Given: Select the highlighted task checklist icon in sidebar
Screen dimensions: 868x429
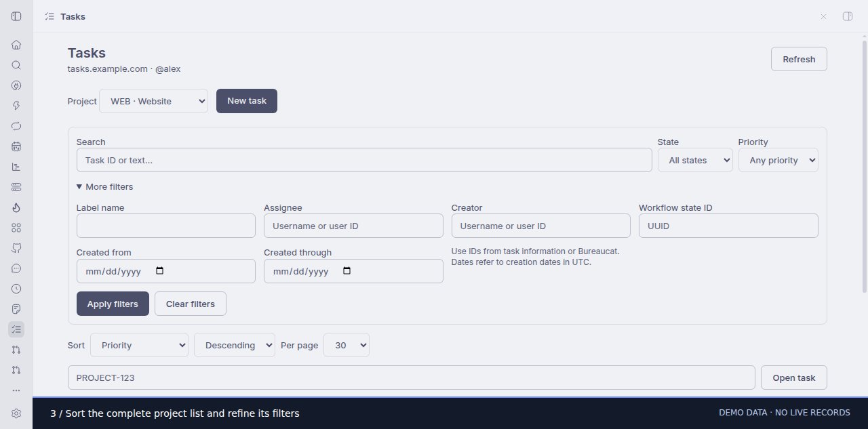Looking at the screenshot, I should [16, 329].
